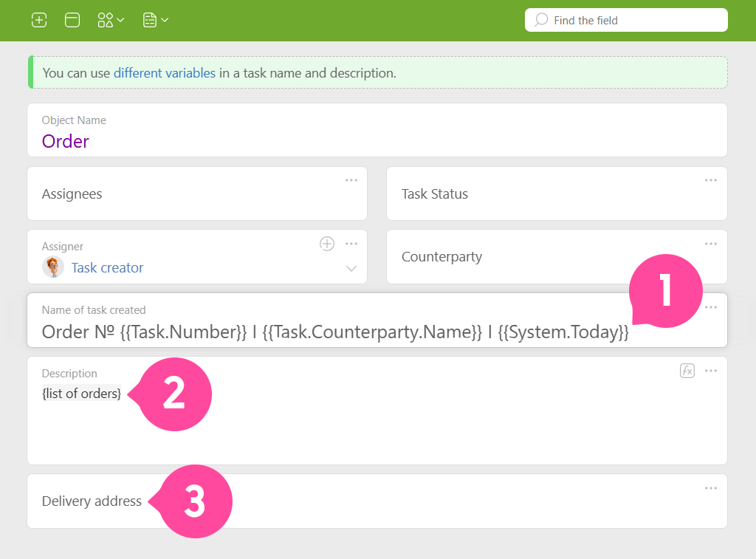Viewport: 756px width, 559px height.
Task: Click the Delivery address field
Action: point(377,501)
